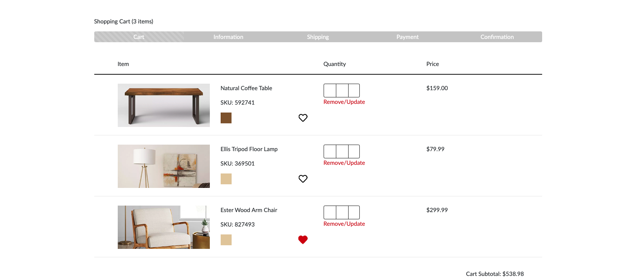Open the Information step tab
This screenshot has height=277, width=644.
pos(228,37)
